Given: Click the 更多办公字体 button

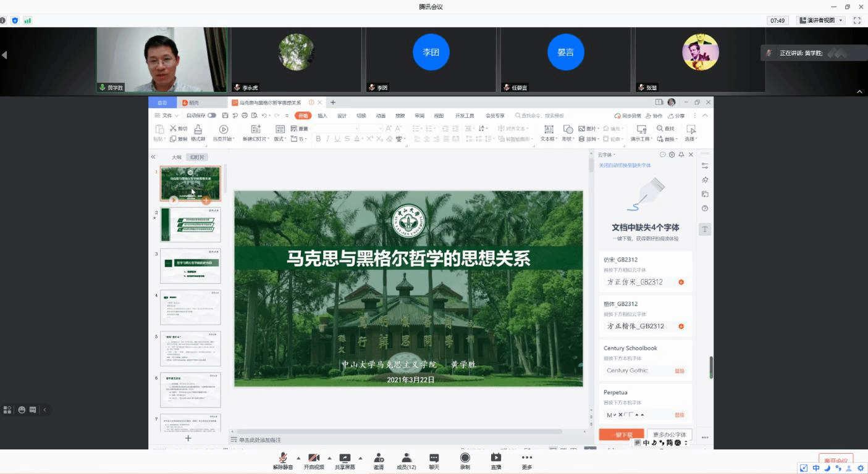Looking at the screenshot, I should tap(669, 434).
